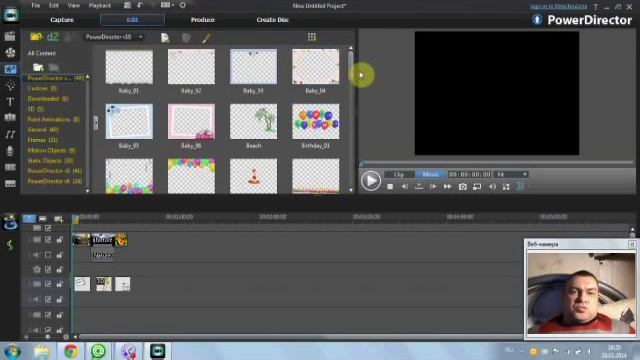
Task: Click the add tracks icon above timeline
Action: [x=59, y=219]
